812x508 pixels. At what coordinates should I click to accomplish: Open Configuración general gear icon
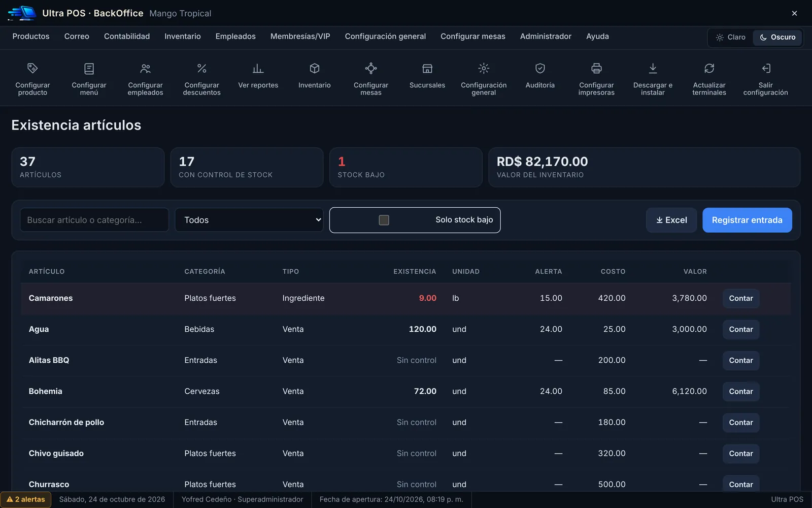click(484, 69)
